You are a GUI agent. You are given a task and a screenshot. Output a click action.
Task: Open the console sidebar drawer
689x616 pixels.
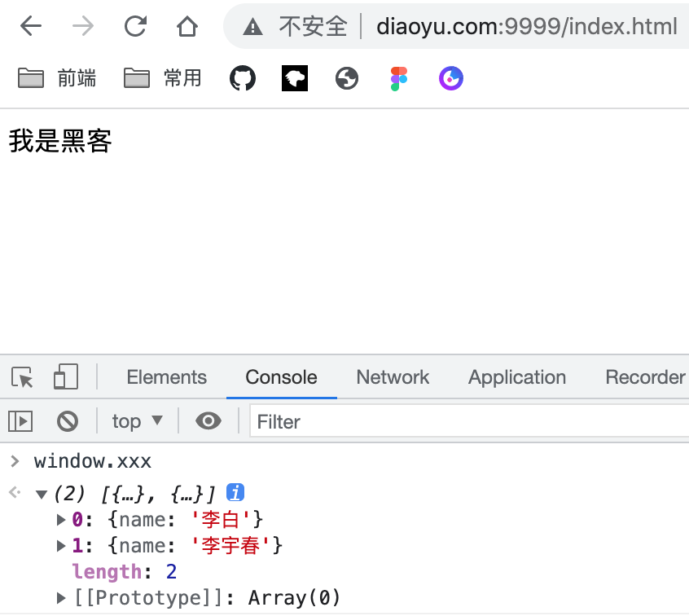click(x=20, y=420)
